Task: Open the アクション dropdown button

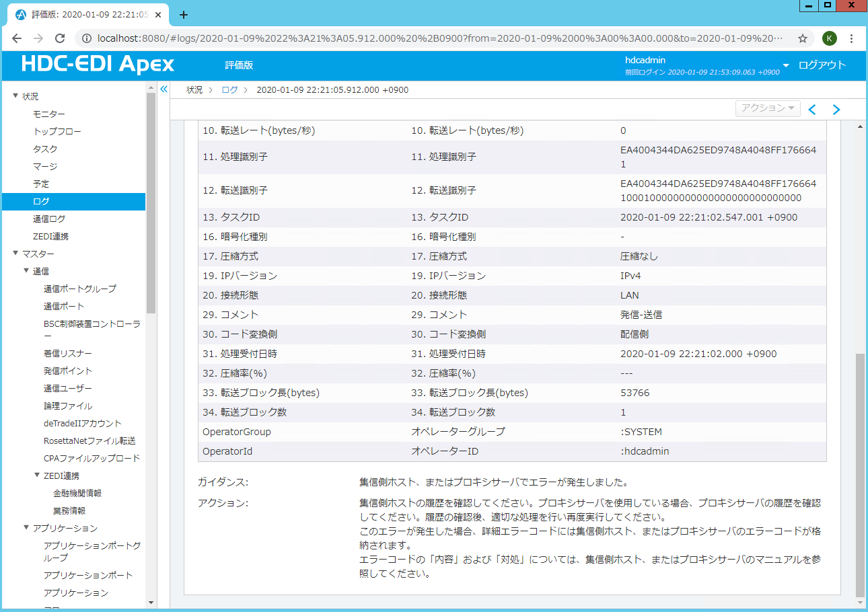Action: click(768, 108)
